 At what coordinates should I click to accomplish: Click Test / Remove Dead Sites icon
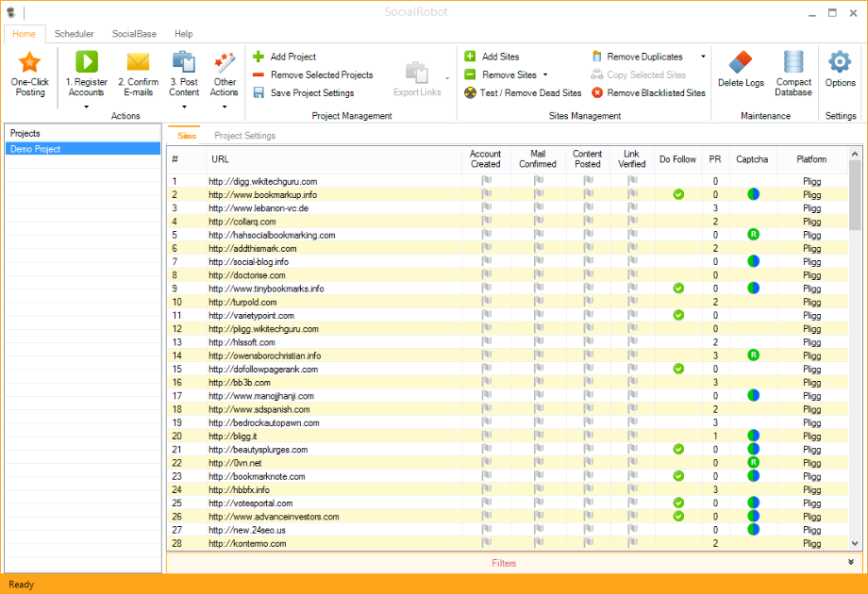[x=470, y=93]
